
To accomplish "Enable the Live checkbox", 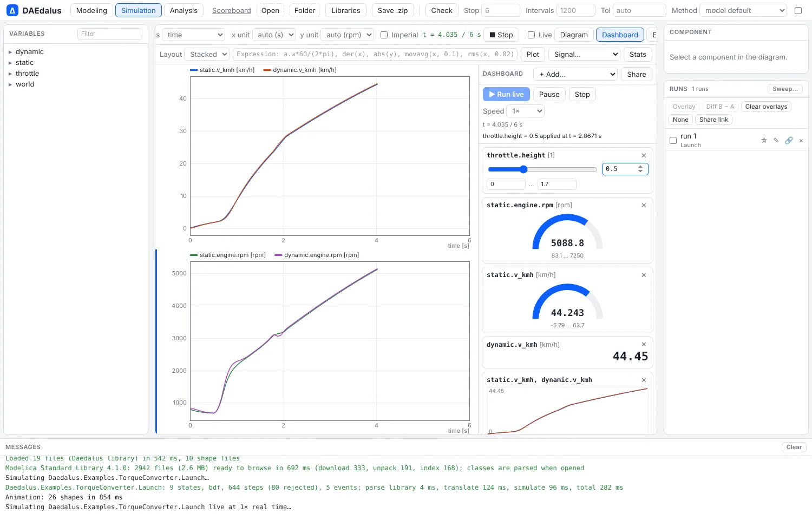I will (531, 35).
